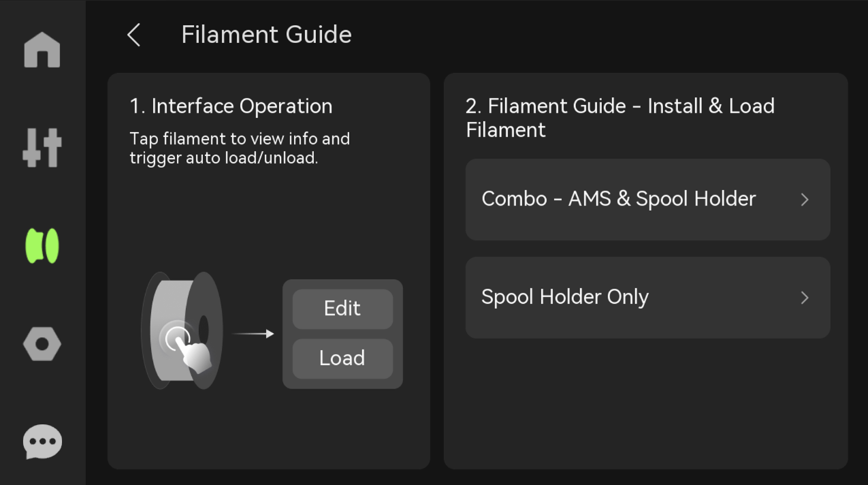Viewport: 868px width, 485px height.
Task: Click the Load button
Action: (x=342, y=358)
